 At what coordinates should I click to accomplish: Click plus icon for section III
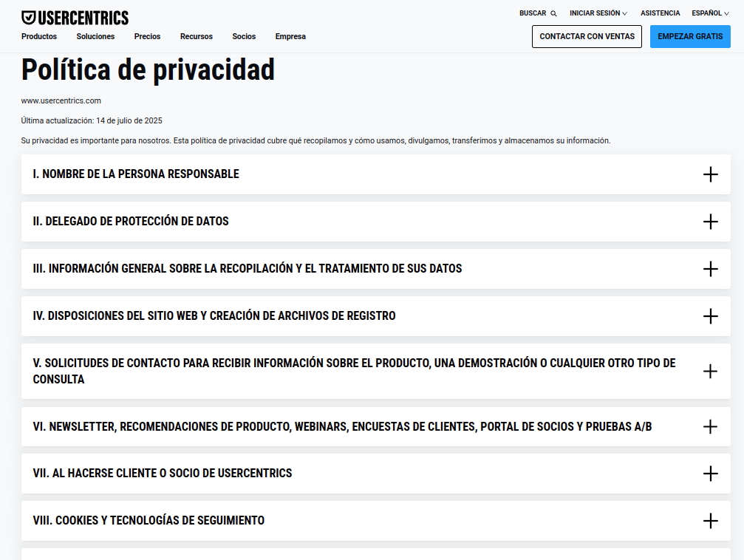coord(710,269)
